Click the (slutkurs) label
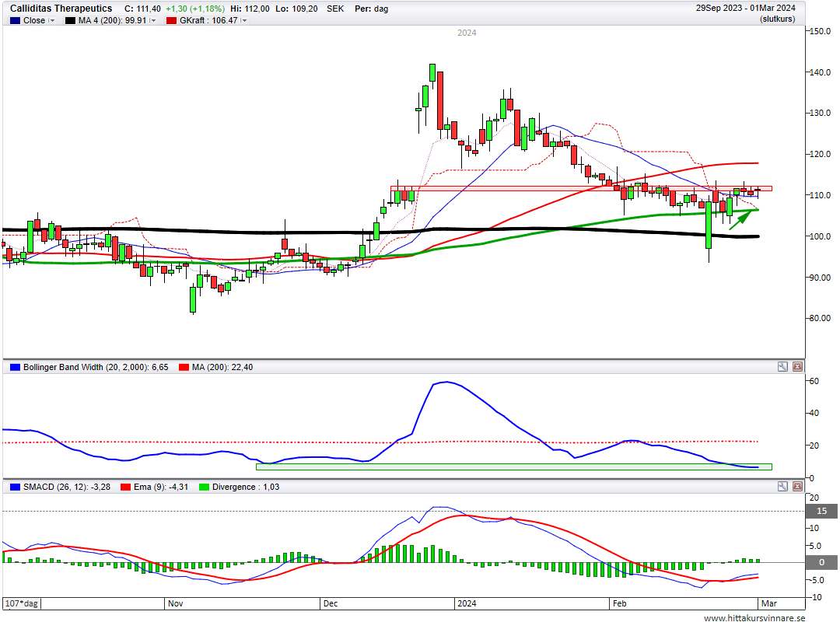 777,19
